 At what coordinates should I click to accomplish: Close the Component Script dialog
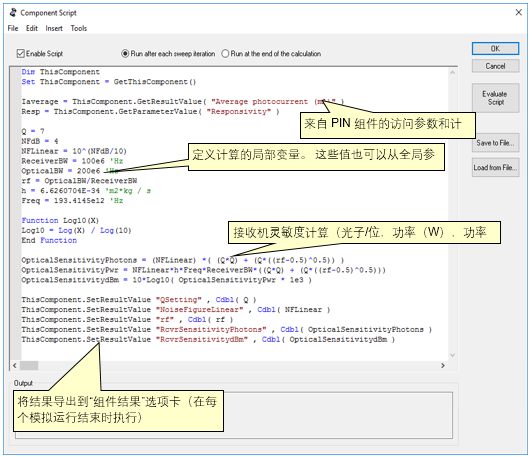tap(518, 13)
